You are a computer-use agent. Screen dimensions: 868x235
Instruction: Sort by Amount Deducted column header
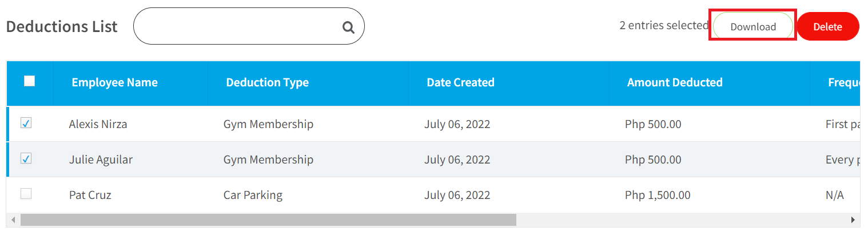[x=675, y=82]
